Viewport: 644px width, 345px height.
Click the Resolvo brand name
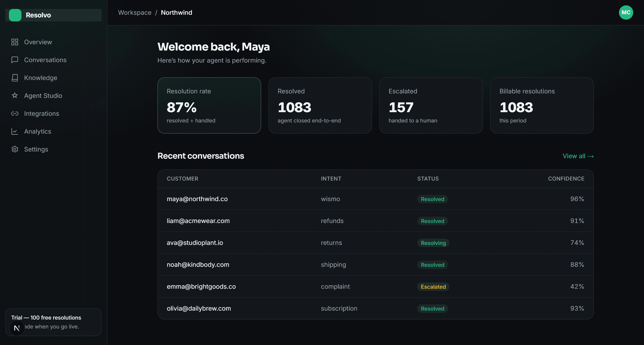(38, 15)
